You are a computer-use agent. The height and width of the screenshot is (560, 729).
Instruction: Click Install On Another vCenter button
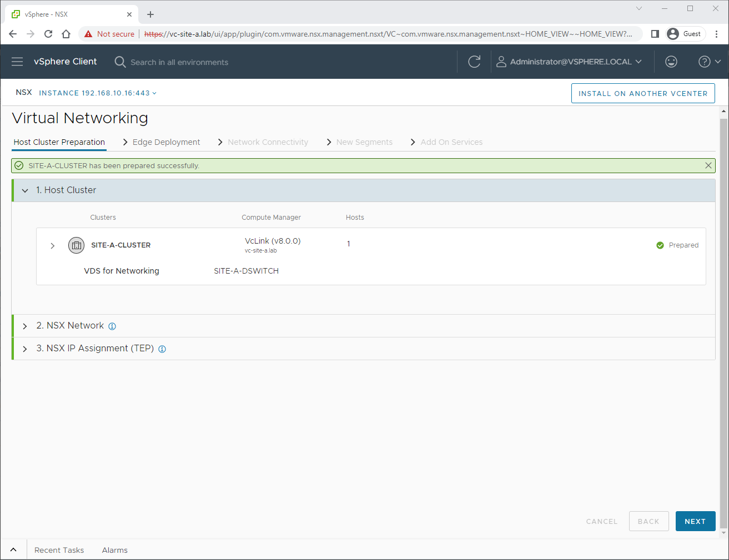click(643, 93)
